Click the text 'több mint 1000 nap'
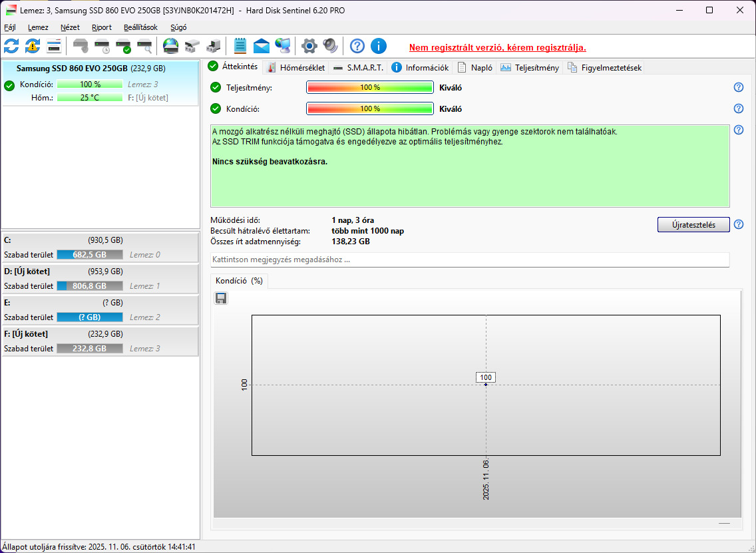This screenshot has width=756, height=553. pyautogui.click(x=368, y=231)
